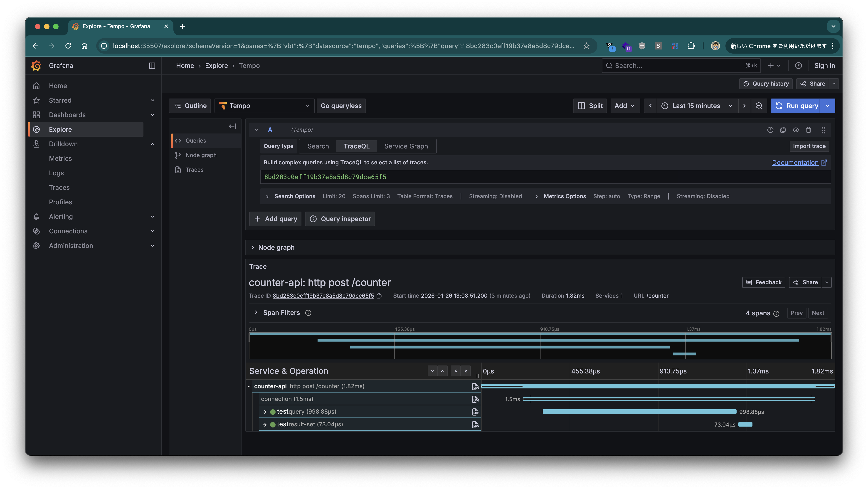
Task: Open logs for testquery span
Action: point(476,412)
